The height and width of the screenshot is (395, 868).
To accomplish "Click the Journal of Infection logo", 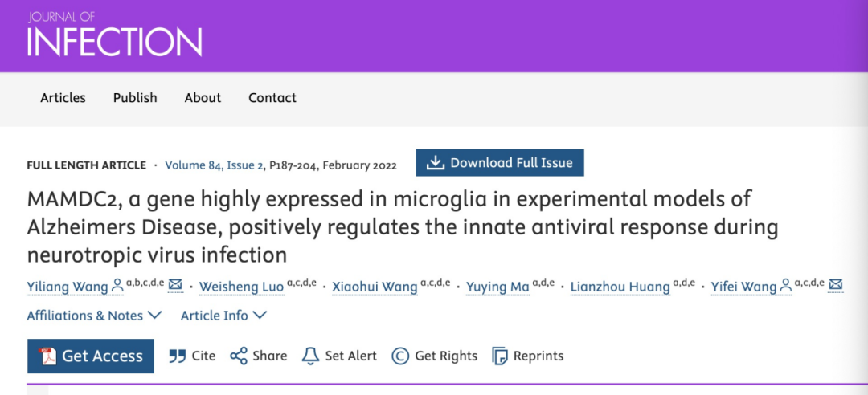I will [x=115, y=35].
